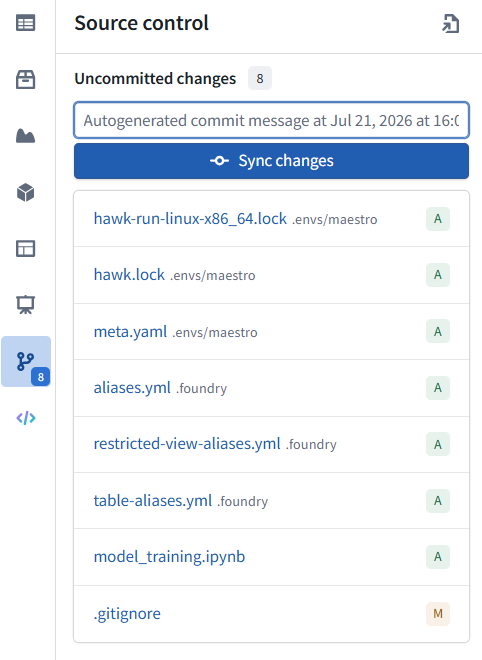Select the source control branch icon
482x660 pixels.
[x=26, y=362]
